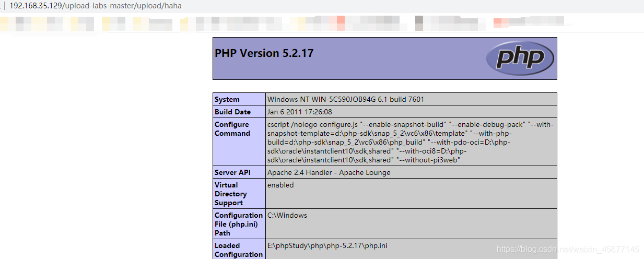Select the 'E:\phpStudy\php\php-5.2.17\php.ini' path

(327, 245)
